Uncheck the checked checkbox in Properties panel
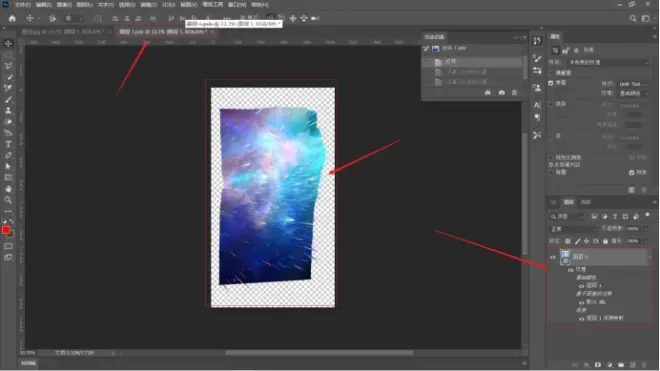Image resolution: width=660 pixels, height=371 pixels. 551,83
